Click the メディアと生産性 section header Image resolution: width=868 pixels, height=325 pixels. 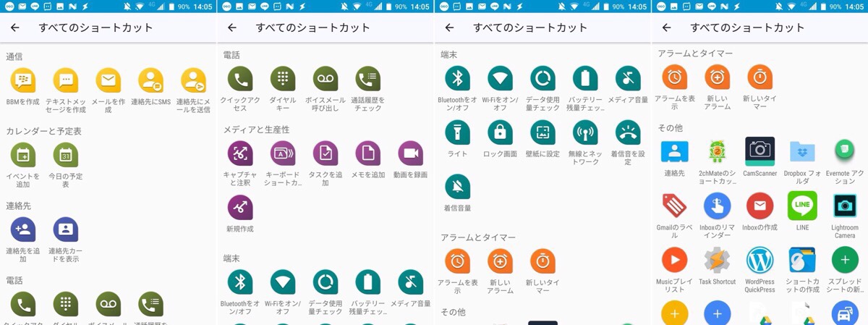point(256,130)
